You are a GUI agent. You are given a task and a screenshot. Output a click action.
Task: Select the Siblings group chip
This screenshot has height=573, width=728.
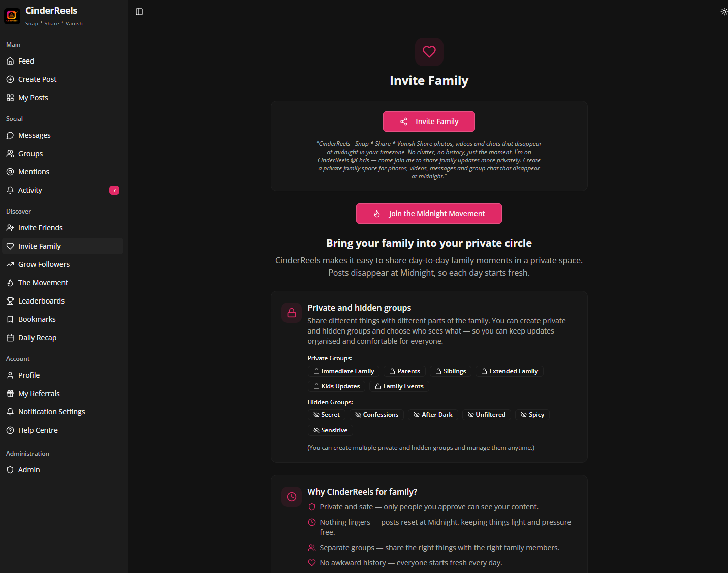click(451, 371)
